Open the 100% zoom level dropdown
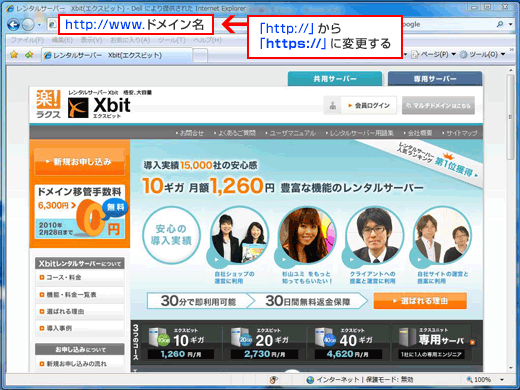This screenshot has width=520, height=390. [502, 380]
